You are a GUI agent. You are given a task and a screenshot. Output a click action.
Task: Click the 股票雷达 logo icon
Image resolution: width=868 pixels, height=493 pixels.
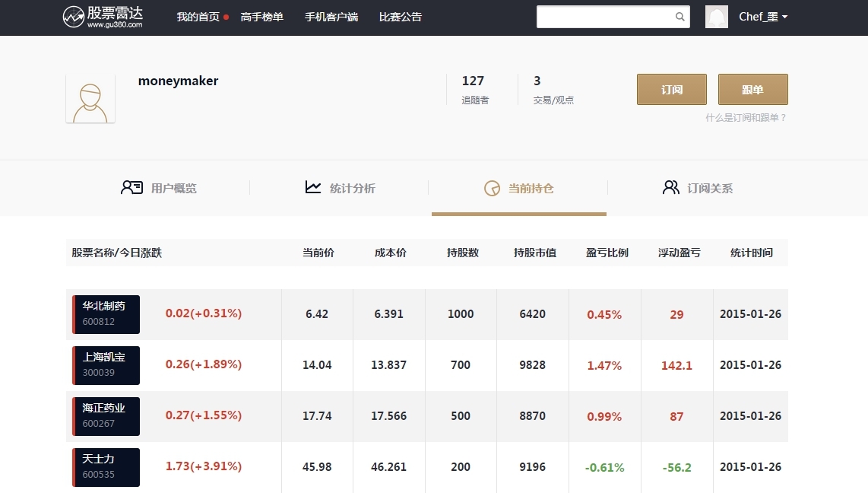tap(73, 17)
